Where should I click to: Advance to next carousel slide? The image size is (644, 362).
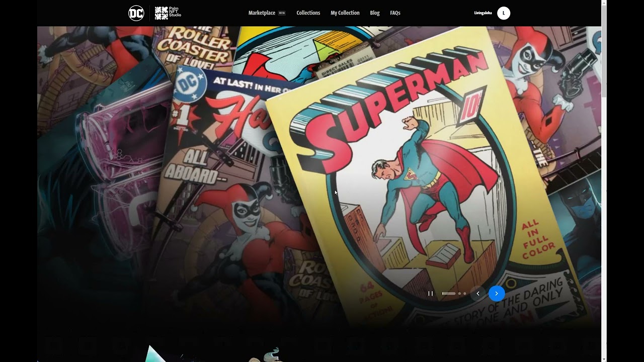click(x=497, y=294)
